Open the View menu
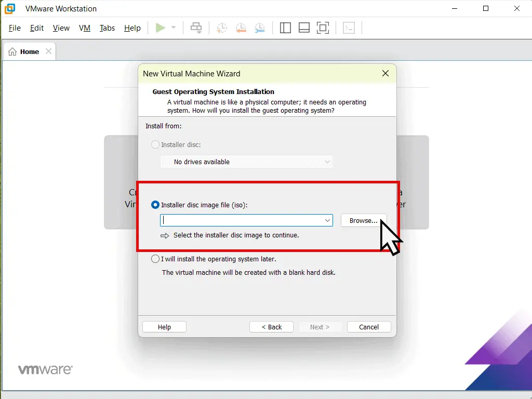The image size is (532, 399). (61, 28)
